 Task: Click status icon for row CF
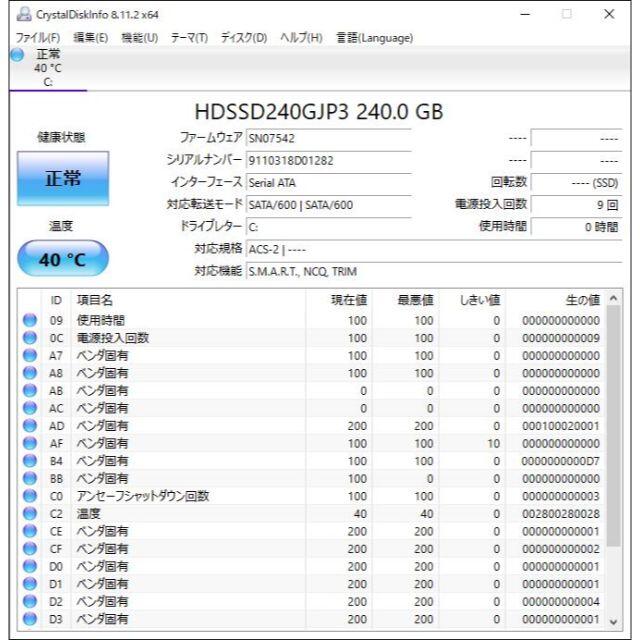[29, 549]
